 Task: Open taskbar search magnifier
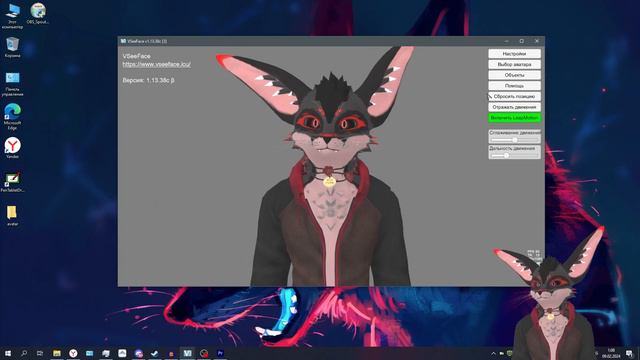tap(24, 353)
